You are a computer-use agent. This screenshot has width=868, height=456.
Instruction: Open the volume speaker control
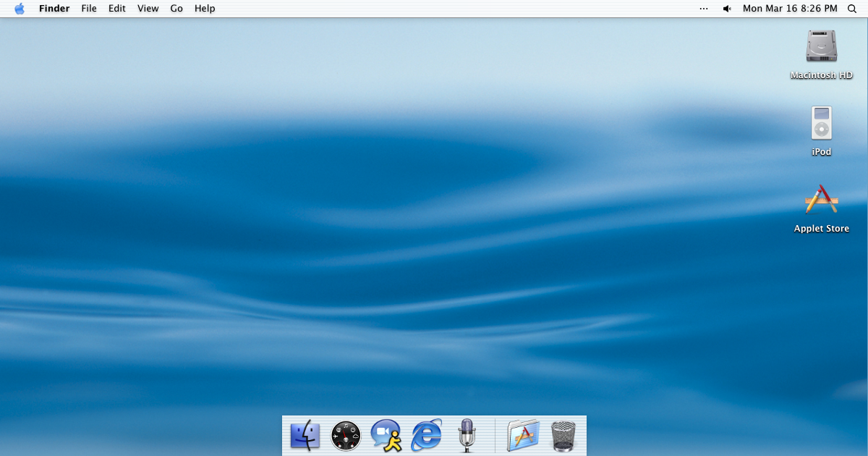[727, 9]
